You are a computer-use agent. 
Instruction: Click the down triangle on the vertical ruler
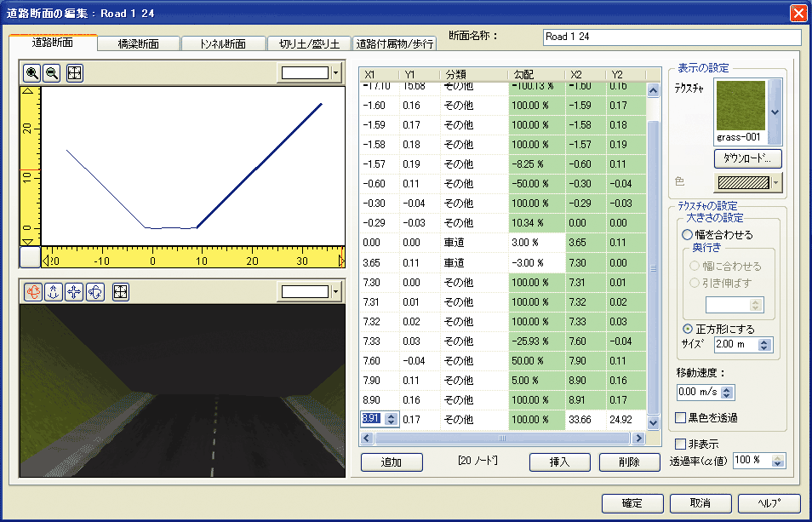28,242
